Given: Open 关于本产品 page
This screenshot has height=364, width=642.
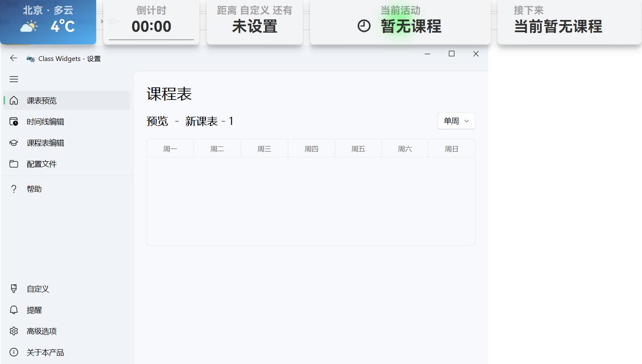Looking at the screenshot, I should point(67,352).
